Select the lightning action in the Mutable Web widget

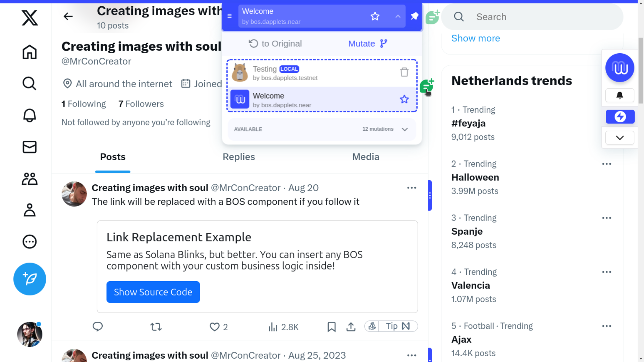(x=620, y=117)
